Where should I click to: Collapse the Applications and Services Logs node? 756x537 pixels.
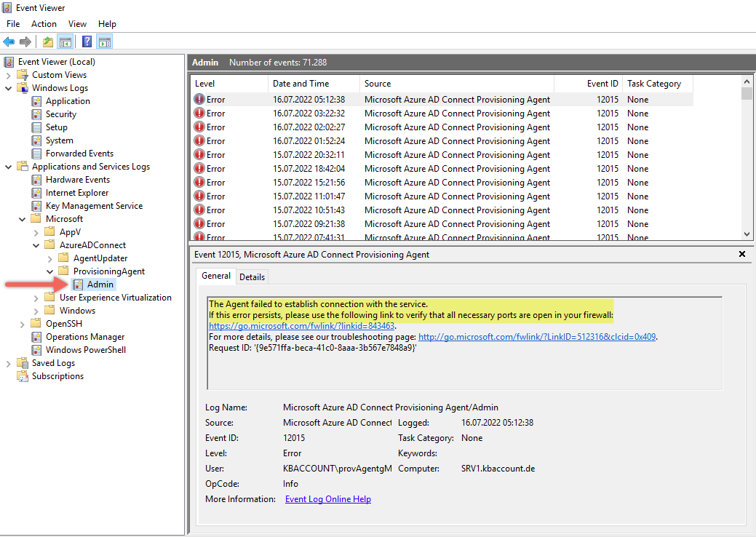tap(8, 167)
